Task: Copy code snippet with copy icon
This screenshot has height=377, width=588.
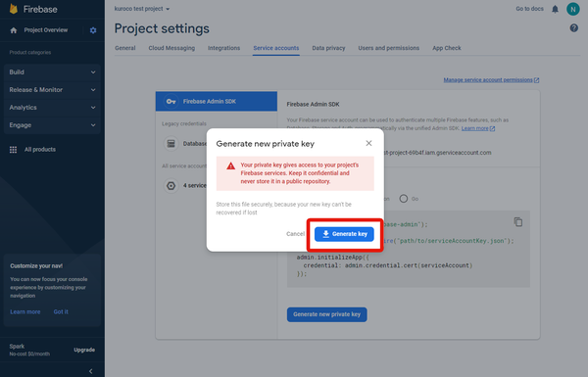Action: pos(517,222)
